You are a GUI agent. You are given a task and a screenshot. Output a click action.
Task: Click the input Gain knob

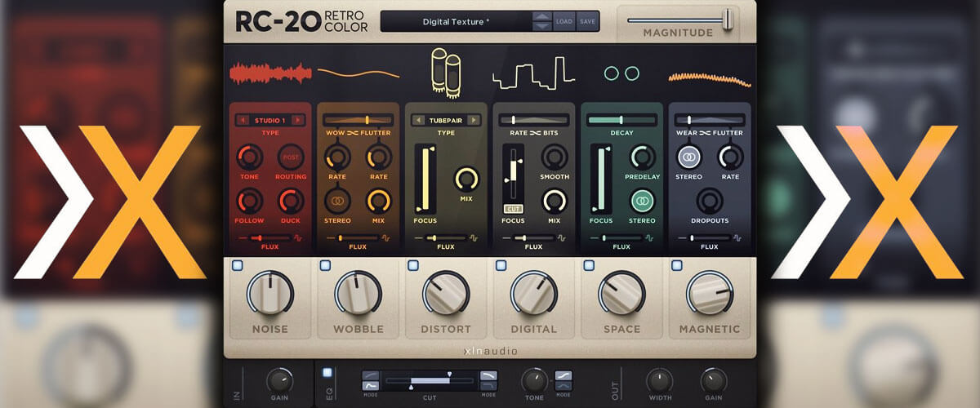pyautogui.click(x=279, y=381)
